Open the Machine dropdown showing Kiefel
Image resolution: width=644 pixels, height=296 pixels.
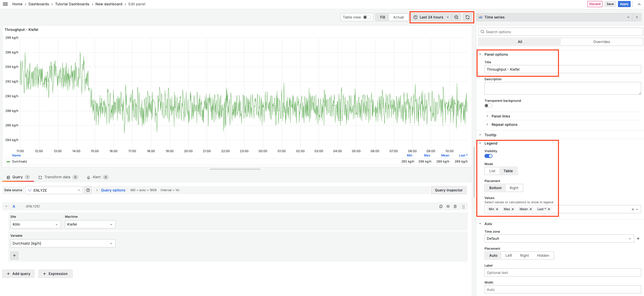[90, 224]
